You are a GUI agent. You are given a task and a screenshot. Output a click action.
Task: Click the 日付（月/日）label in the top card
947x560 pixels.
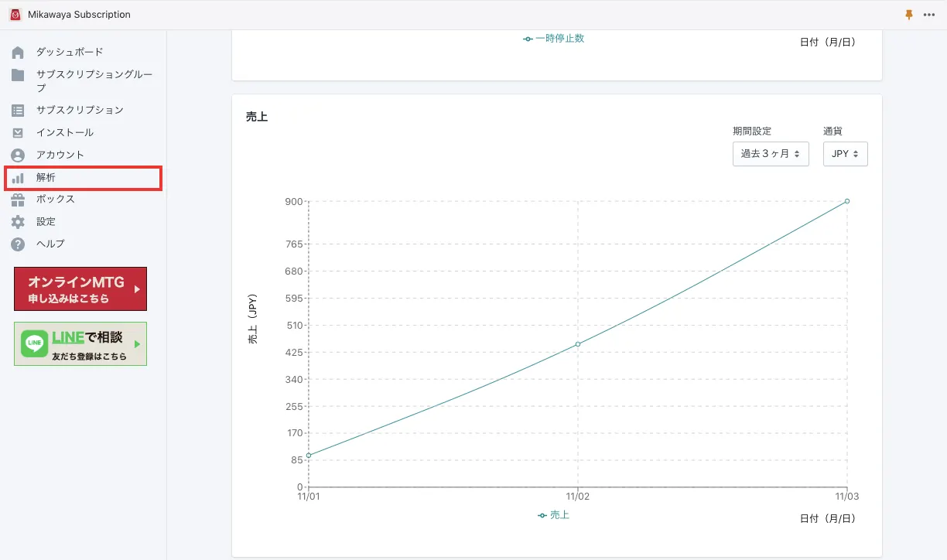(828, 42)
